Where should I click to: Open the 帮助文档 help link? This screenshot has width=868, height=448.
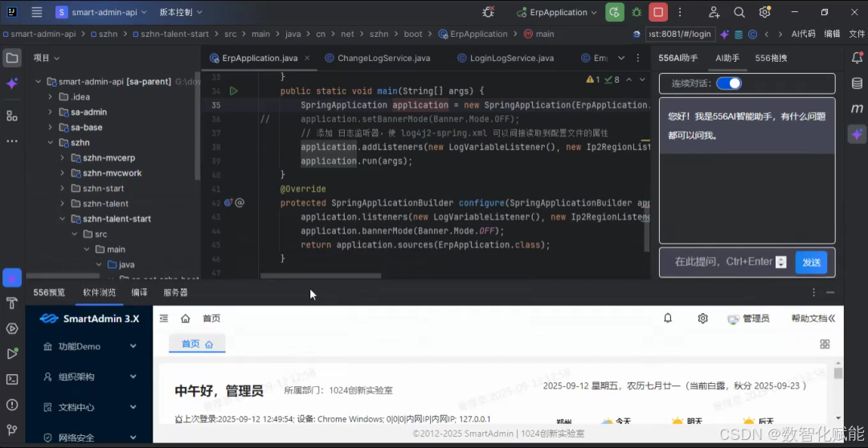coord(813,318)
